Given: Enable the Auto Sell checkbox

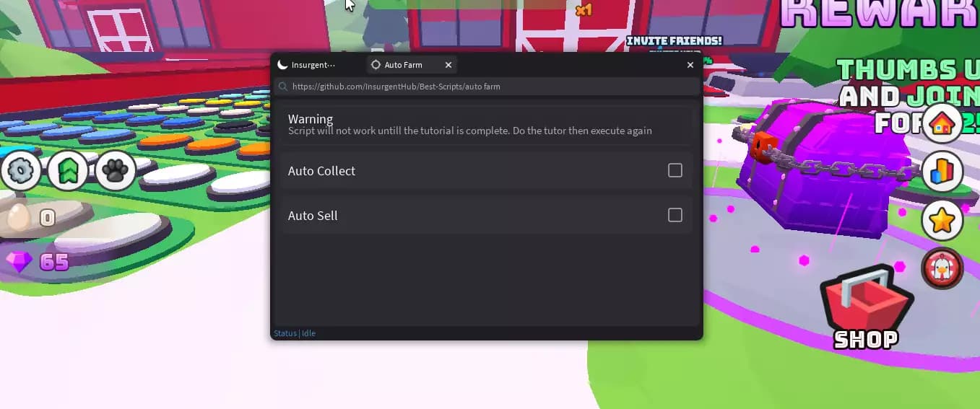Looking at the screenshot, I should pyautogui.click(x=675, y=215).
